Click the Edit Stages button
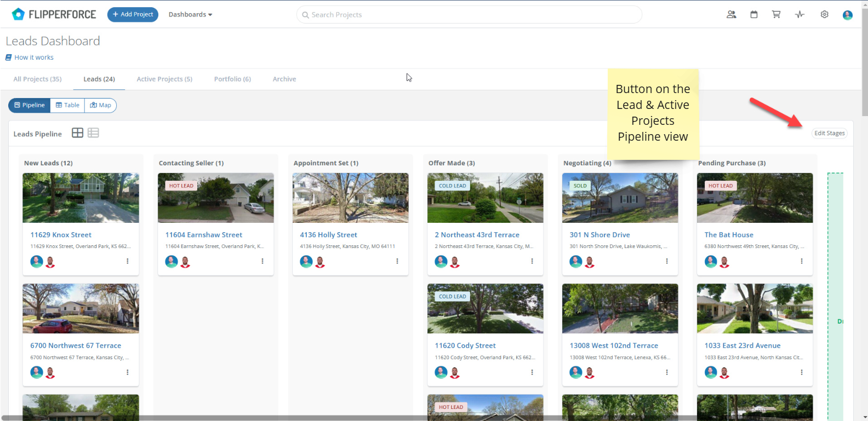 coord(829,133)
